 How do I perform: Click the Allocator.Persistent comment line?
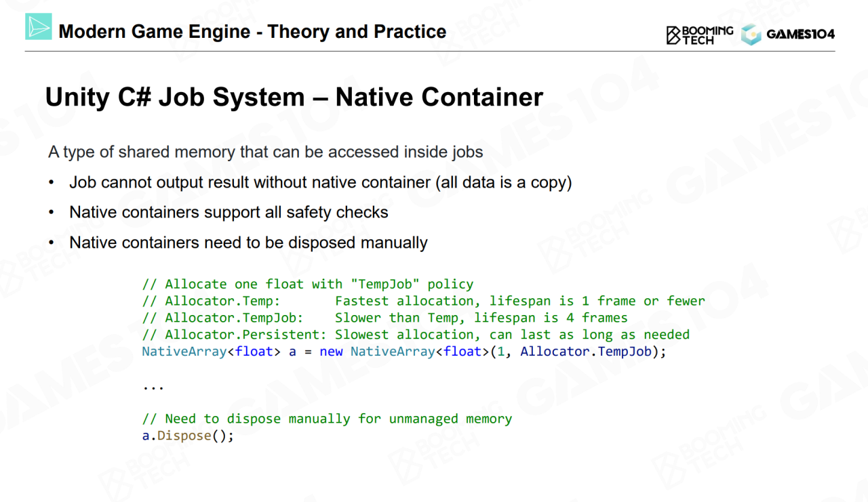coord(415,335)
